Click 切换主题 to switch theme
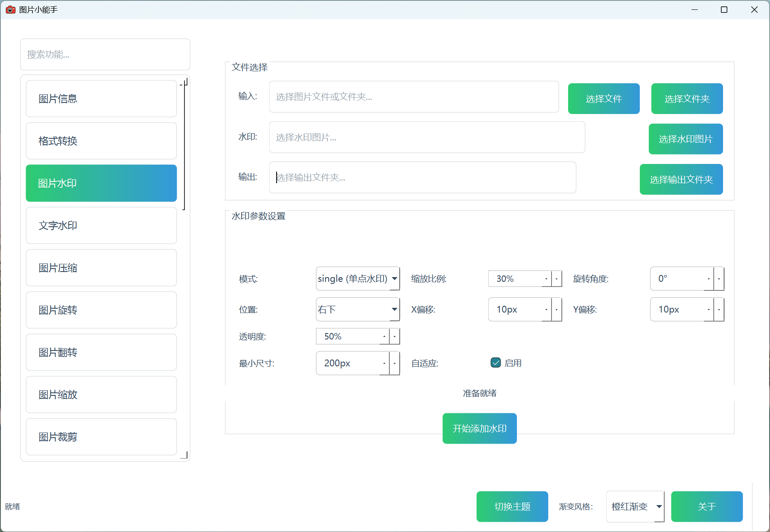This screenshot has width=770, height=532. (512, 507)
